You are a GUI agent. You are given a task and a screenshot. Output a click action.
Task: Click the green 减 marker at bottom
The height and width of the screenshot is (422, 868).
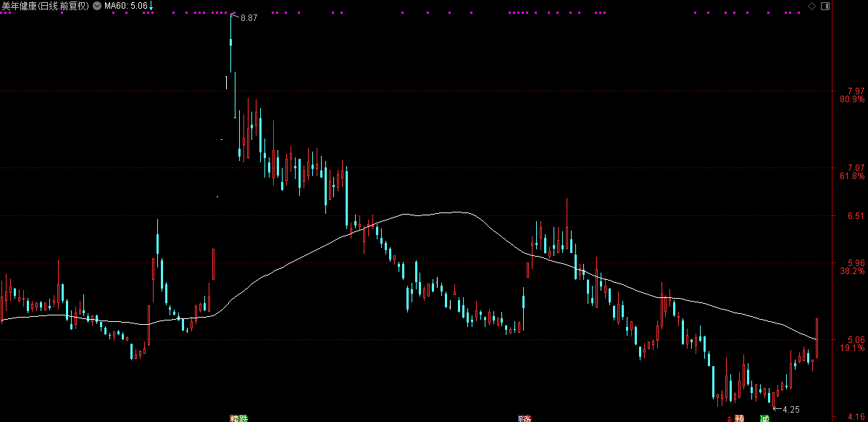[x=765, y=418]
